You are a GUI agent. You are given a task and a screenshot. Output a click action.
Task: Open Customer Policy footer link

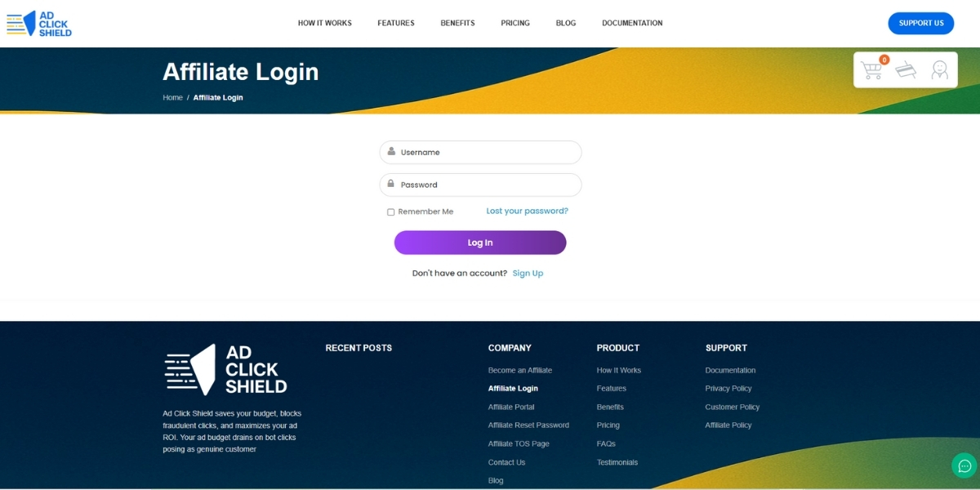click(733, 408)
